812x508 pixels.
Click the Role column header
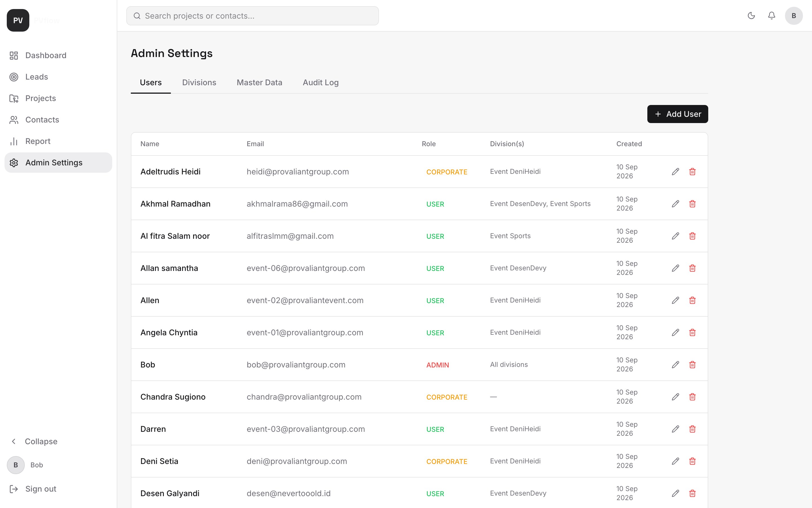coord(429,144)
